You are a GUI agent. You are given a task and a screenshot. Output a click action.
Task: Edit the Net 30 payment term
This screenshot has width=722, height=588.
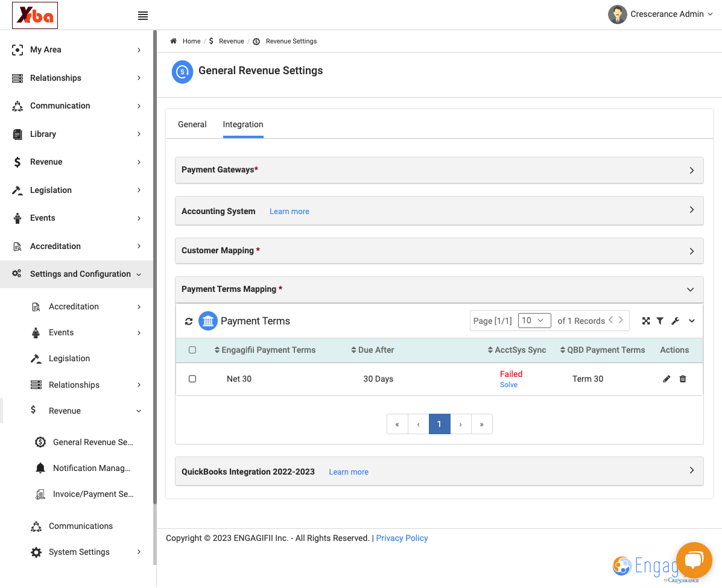667,379
